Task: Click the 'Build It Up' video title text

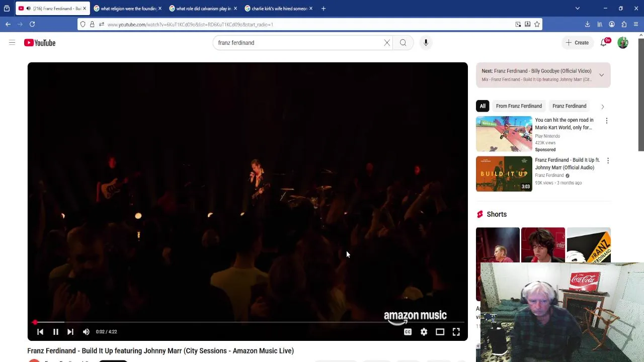Action: pos(160,351)
